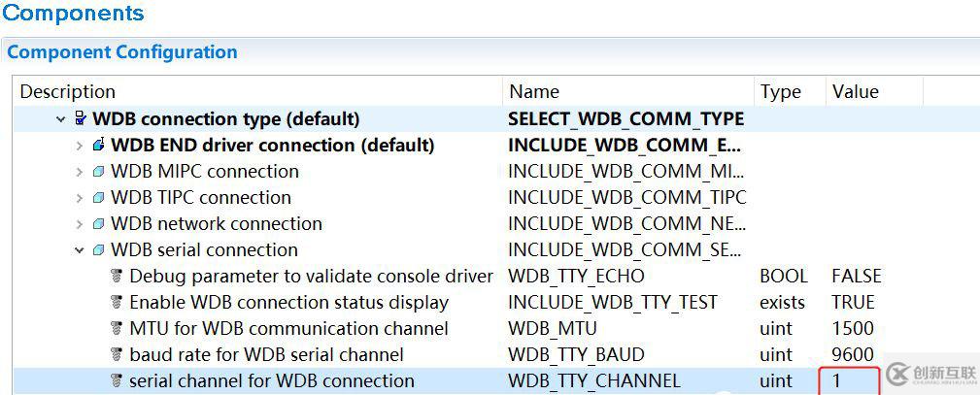
Task: Expand the WDB MIPC connection node
Action: tap(80, 172)
